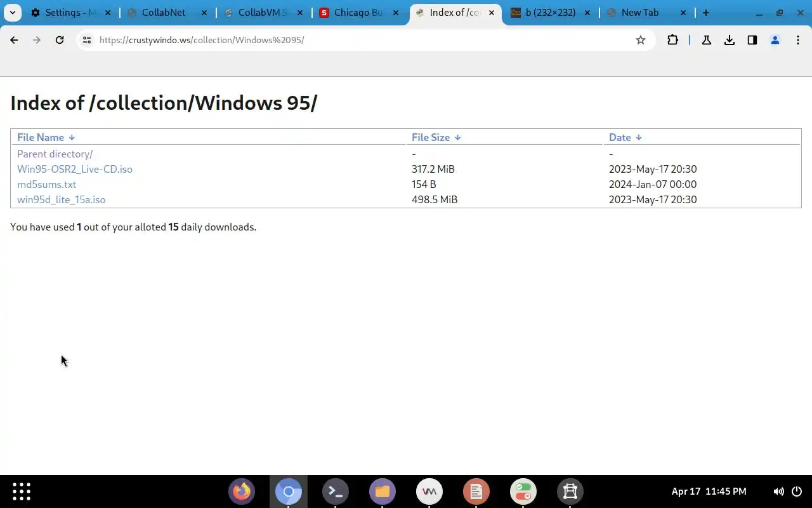812x508 pixels.
Task: Open the Parent directory link
Action: (x=55, y=154)
